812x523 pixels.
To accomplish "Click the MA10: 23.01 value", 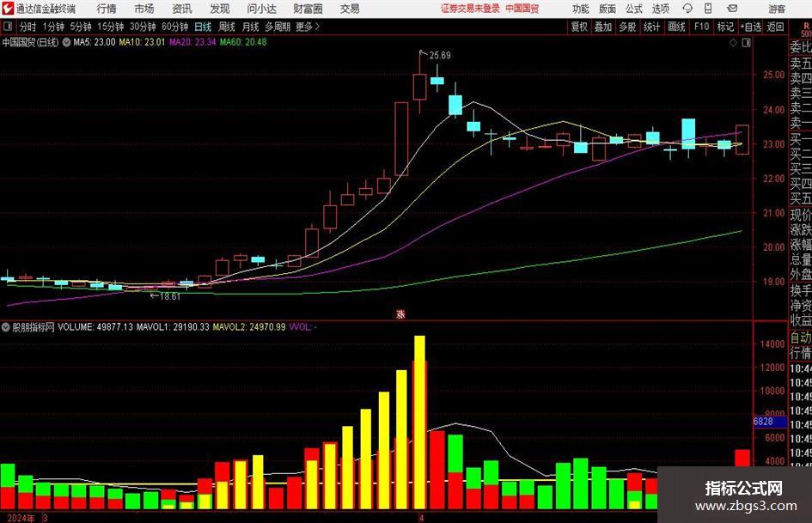I will coord(142,42).
